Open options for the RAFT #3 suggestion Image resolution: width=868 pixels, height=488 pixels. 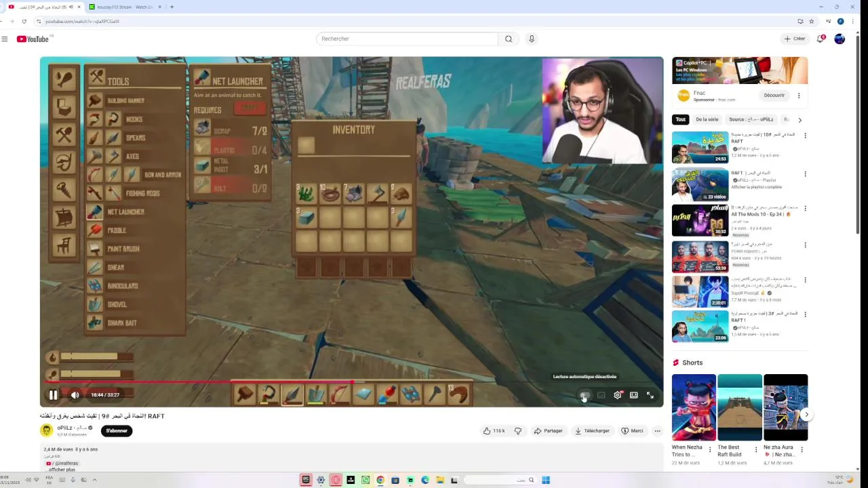click(x=805, y=315)
